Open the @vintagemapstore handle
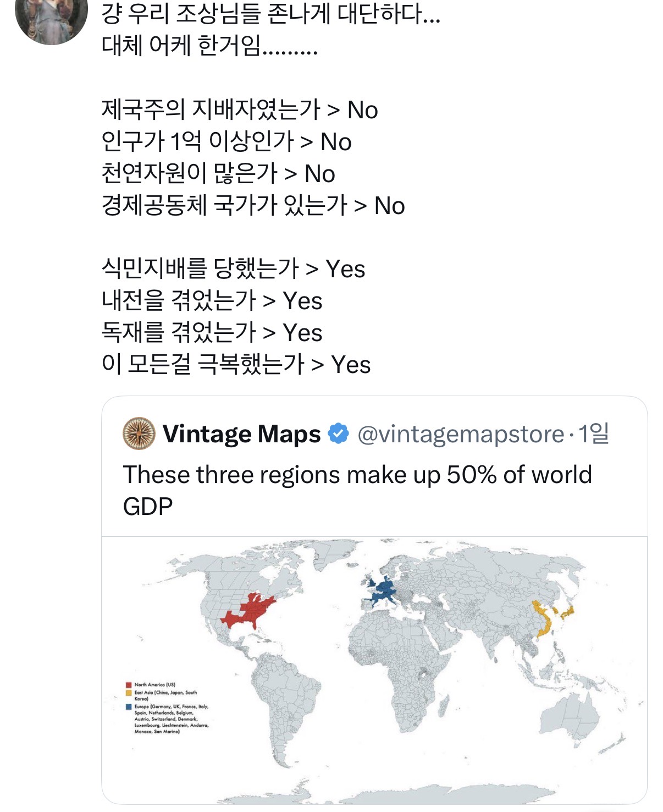 tap(461, 434)
